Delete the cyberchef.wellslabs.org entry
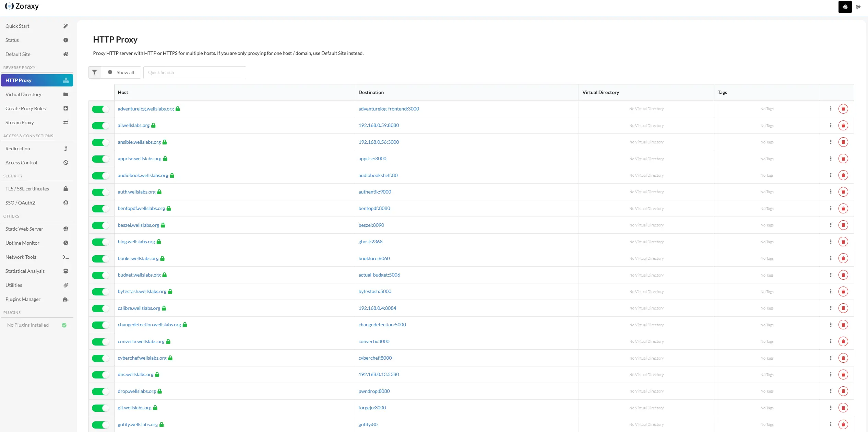The width and height of the screenshot is (868, 432). click(843, 358)
